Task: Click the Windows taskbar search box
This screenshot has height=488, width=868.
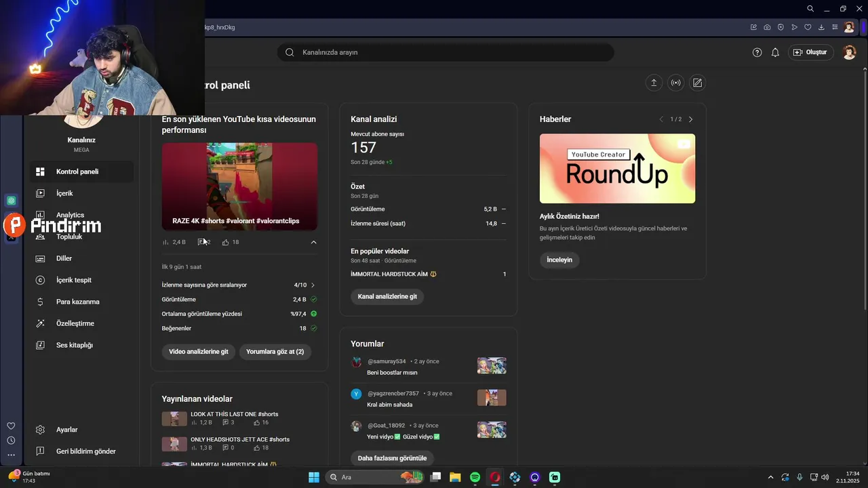Action: pos(374,477)
